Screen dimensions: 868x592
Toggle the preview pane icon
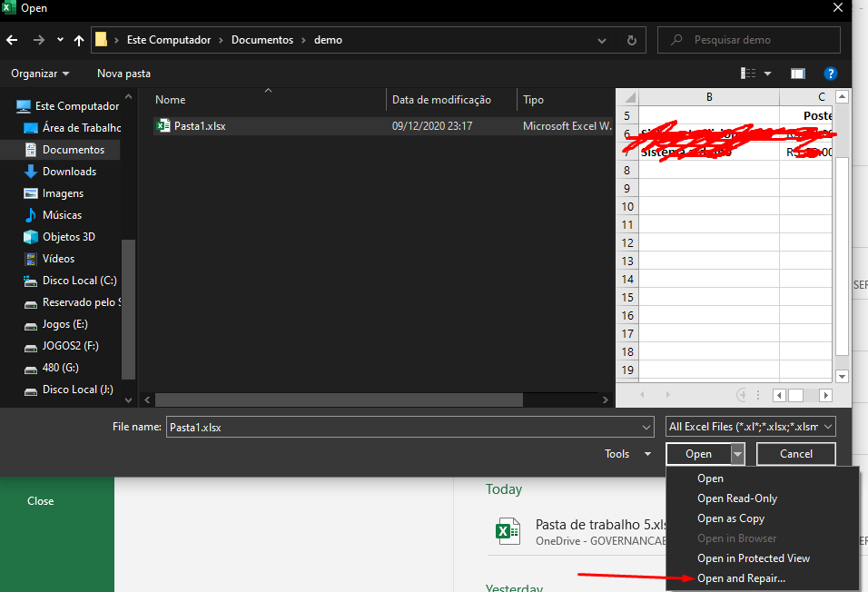click(x=798, y=74)
